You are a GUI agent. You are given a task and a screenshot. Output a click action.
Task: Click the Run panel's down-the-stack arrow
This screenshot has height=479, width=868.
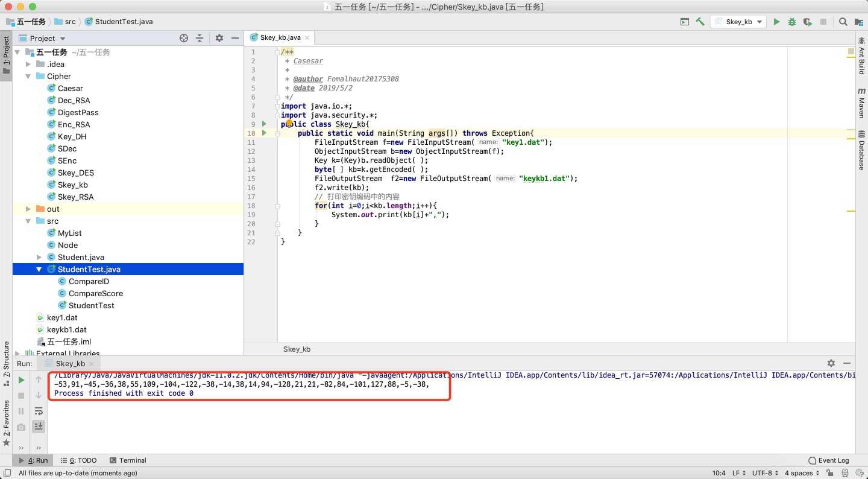click(39, 395)
